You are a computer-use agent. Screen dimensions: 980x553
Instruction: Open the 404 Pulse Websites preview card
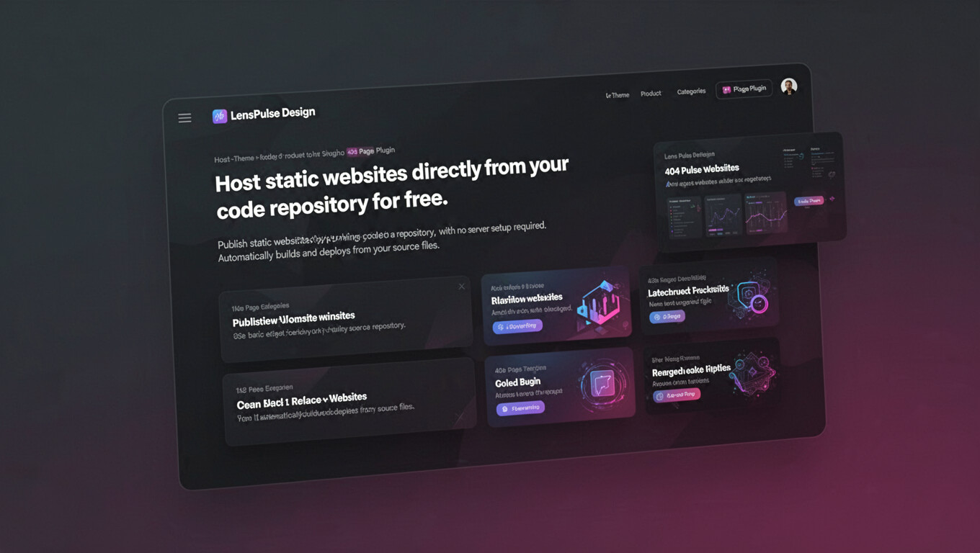tap(748, 191)
